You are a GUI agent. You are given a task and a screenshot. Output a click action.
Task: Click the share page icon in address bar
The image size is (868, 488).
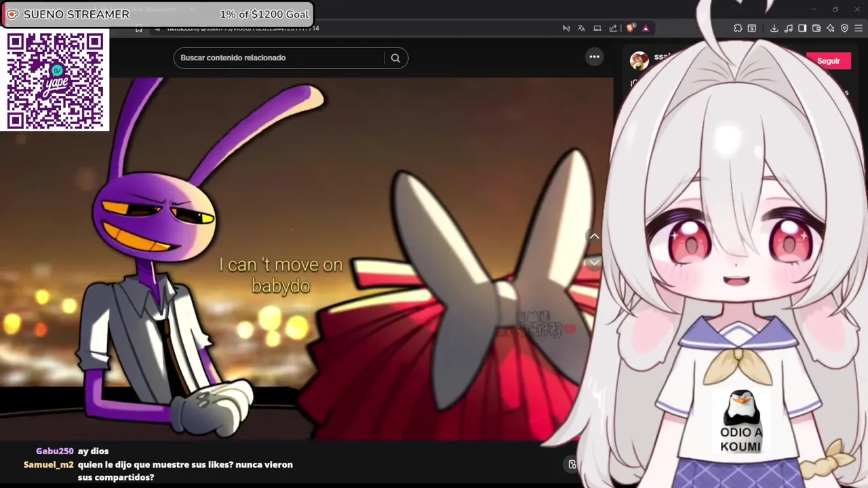tap(613, 28)
